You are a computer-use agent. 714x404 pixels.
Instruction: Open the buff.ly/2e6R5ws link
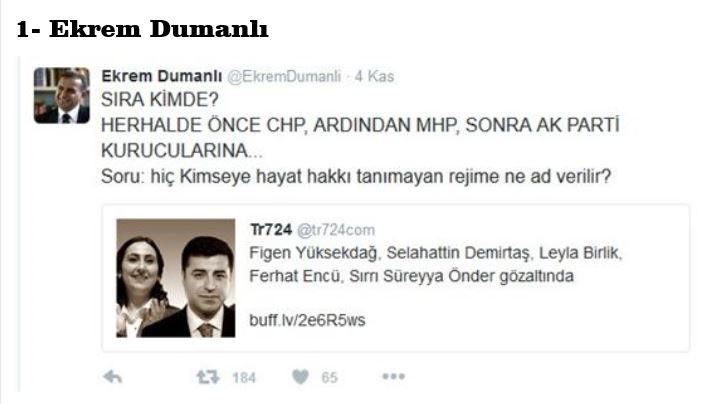click(x=307, y=320)
